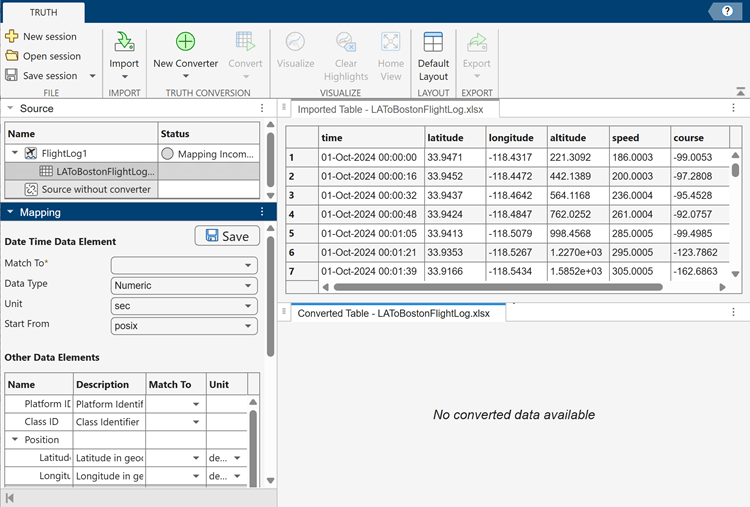Click the Mapping Incomplete status circle
This screenshot has width=750, height=507.
point(167,154)
